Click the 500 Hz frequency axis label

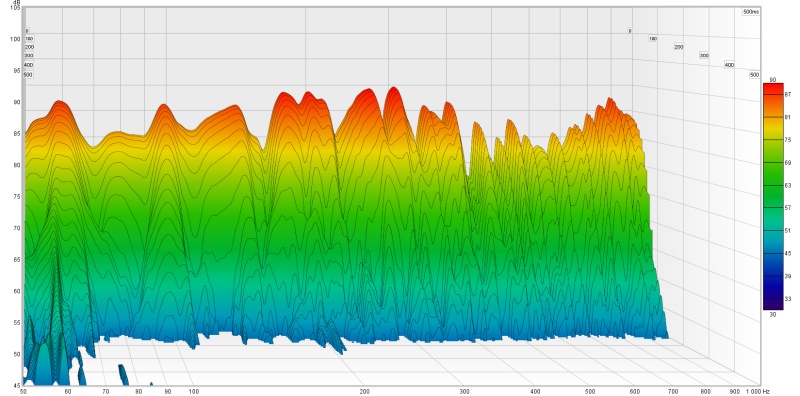click(x=590, y=391)
